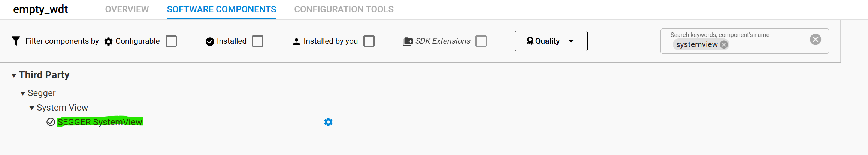Enable the Configurable filter checkbox
Viewport: 868px width, 155px height.
(171, 41)
